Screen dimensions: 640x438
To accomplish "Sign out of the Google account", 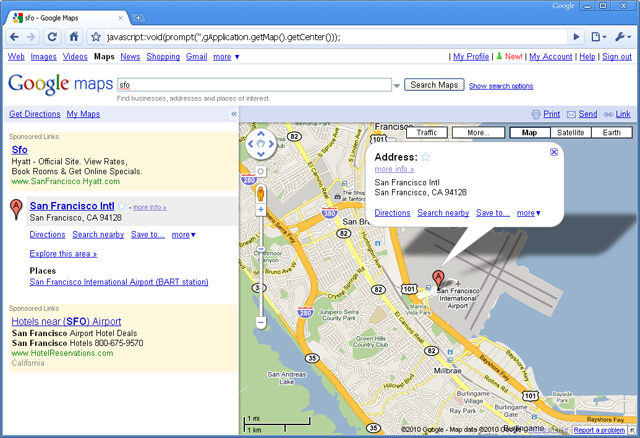I will (617, 57).
